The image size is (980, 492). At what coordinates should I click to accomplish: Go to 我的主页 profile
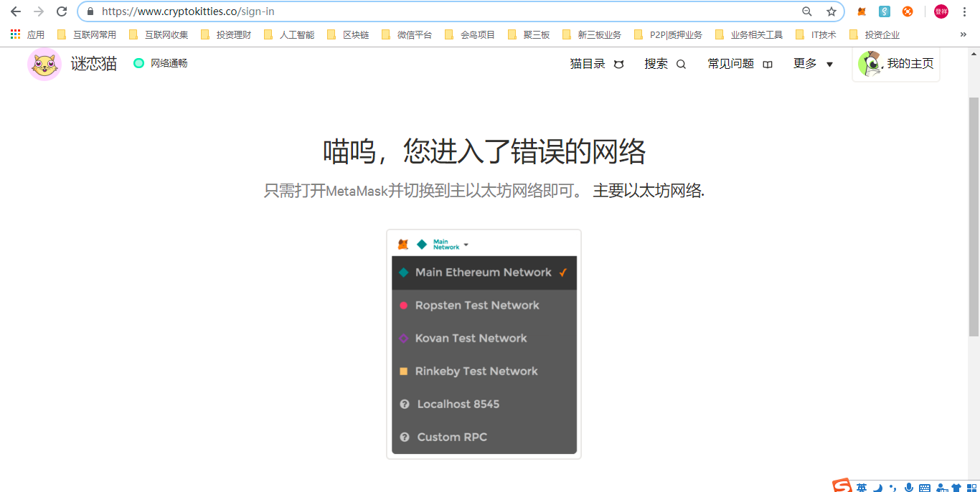(897, 64)
